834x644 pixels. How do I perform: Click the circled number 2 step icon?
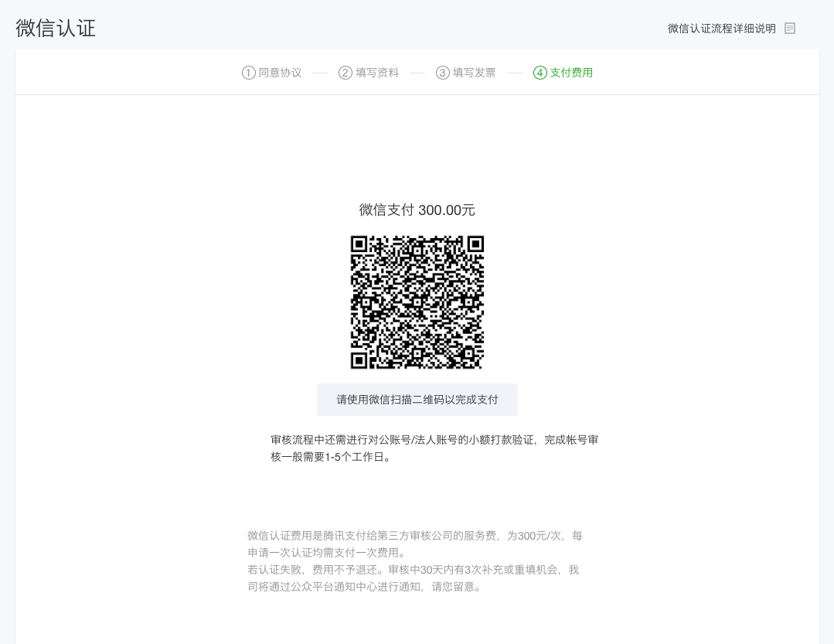346,73
